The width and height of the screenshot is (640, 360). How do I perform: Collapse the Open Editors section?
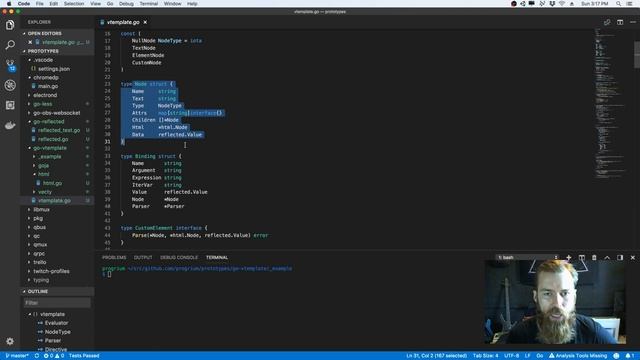coord(44,33)
